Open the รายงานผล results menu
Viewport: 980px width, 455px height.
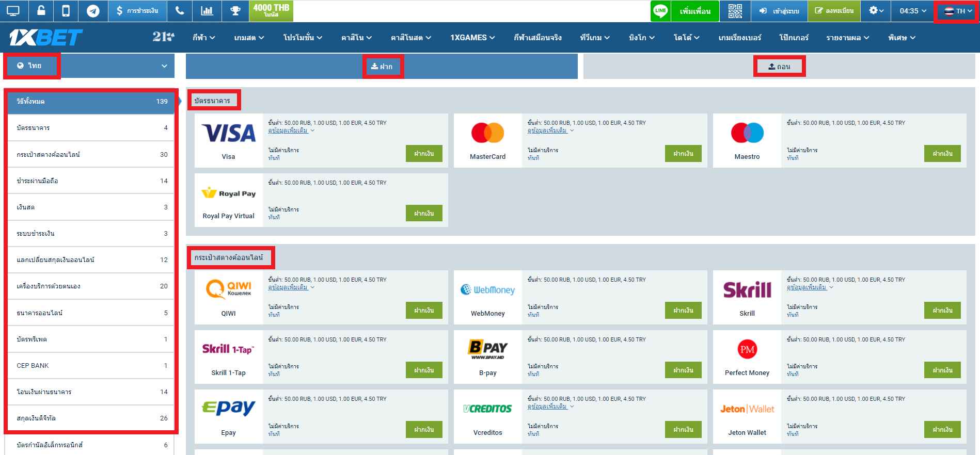[848, 38]
